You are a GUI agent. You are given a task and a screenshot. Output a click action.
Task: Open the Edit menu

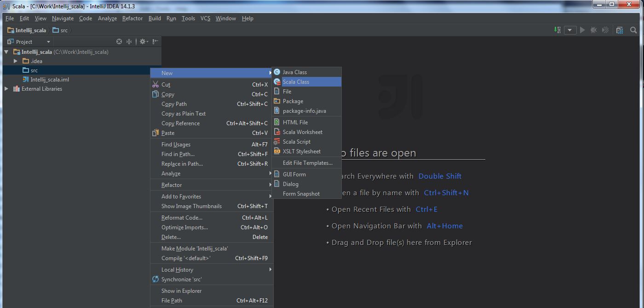[x=24, y=18]
